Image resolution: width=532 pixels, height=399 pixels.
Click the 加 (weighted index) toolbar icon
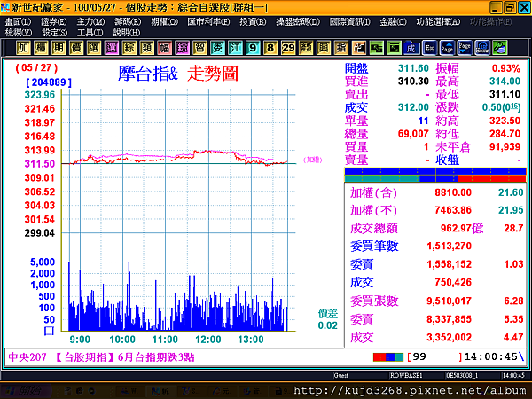23,48
